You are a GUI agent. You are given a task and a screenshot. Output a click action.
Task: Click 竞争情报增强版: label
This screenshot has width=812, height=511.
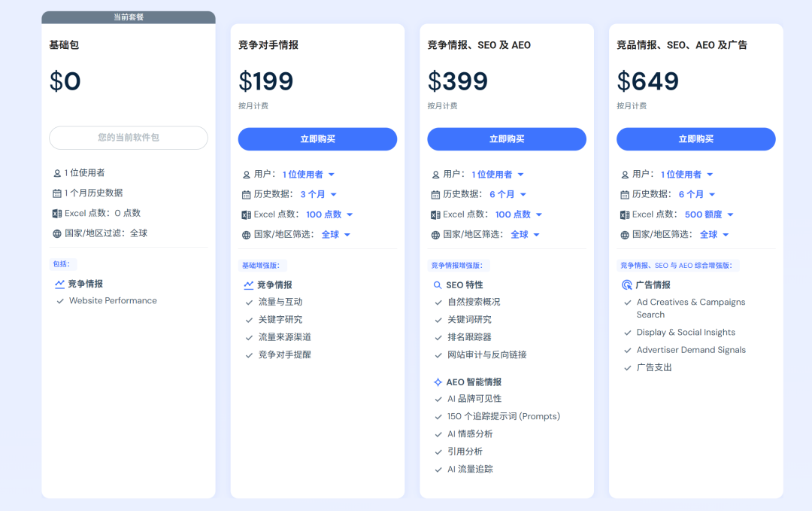(457, 266)
